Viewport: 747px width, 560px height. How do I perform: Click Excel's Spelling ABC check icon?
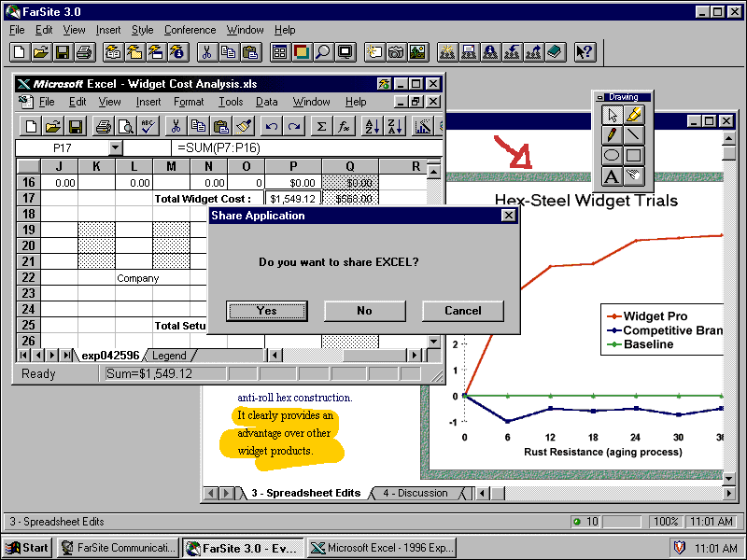(148, 126)
